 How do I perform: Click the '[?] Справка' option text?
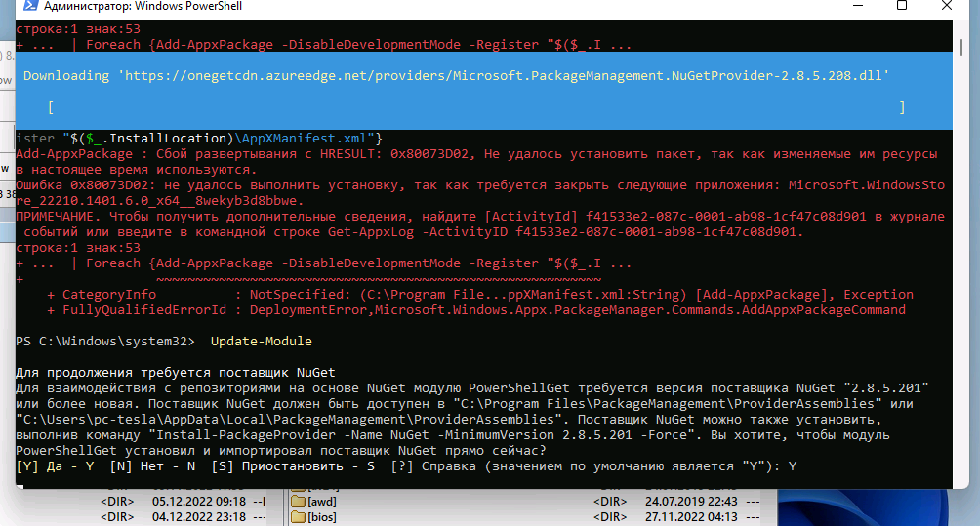point(433,466)
